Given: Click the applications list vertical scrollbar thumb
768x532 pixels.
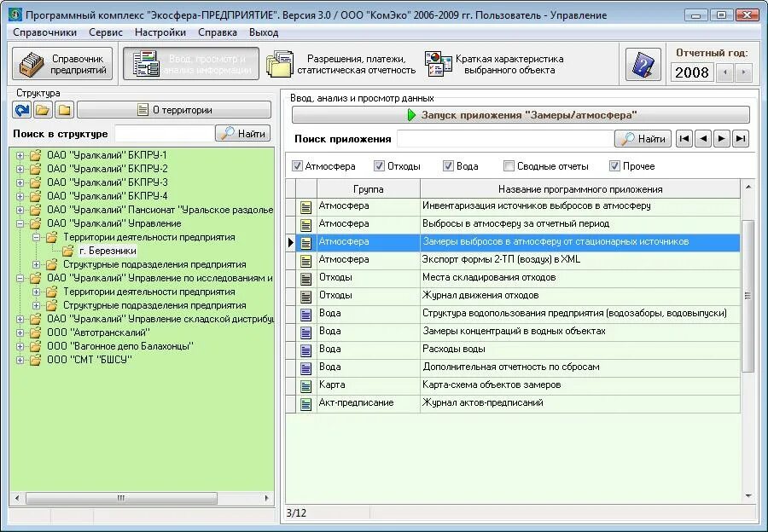Looking at the screenshot, I should point(748,296).
